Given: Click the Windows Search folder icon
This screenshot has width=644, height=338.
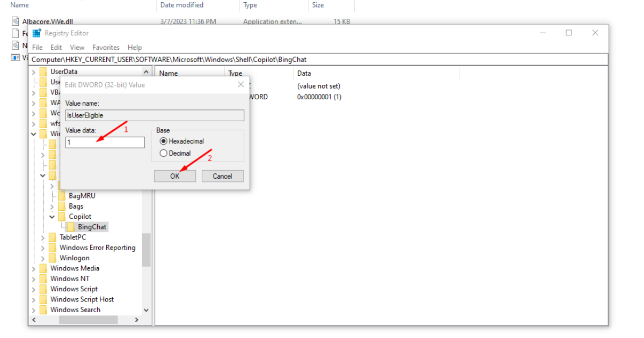Looking at the screenshot, I should coord(43,310).
